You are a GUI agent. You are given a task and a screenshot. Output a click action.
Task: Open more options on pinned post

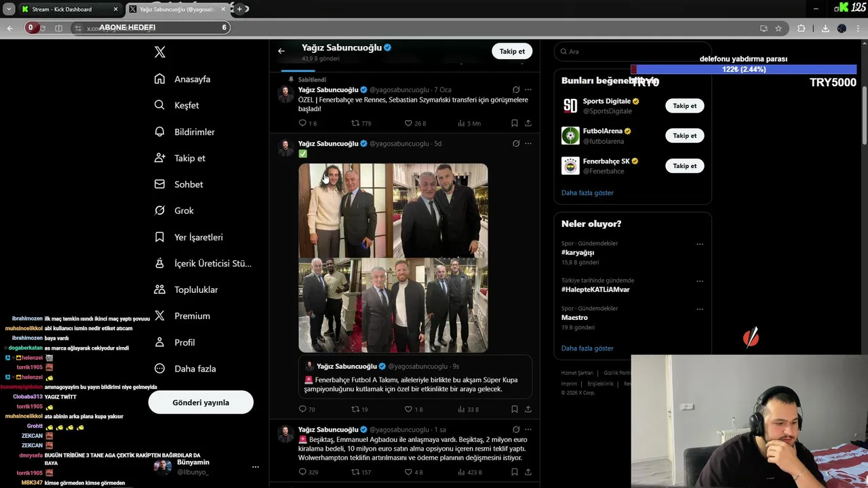pyautogui.click(x=528, y=89)
